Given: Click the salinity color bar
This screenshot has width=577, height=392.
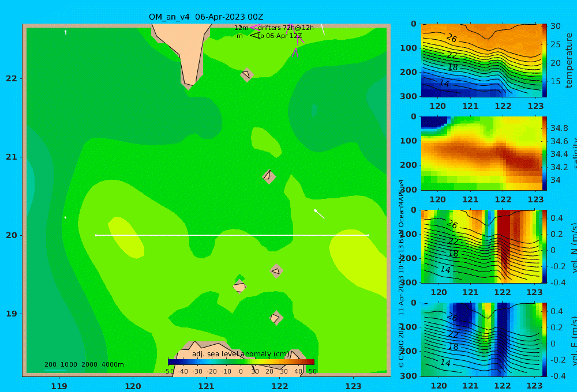Looking at the screenshot, I should pos(545,153).
